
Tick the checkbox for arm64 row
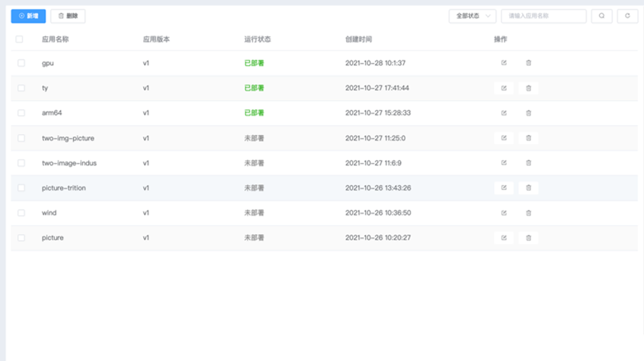[21, 113]
